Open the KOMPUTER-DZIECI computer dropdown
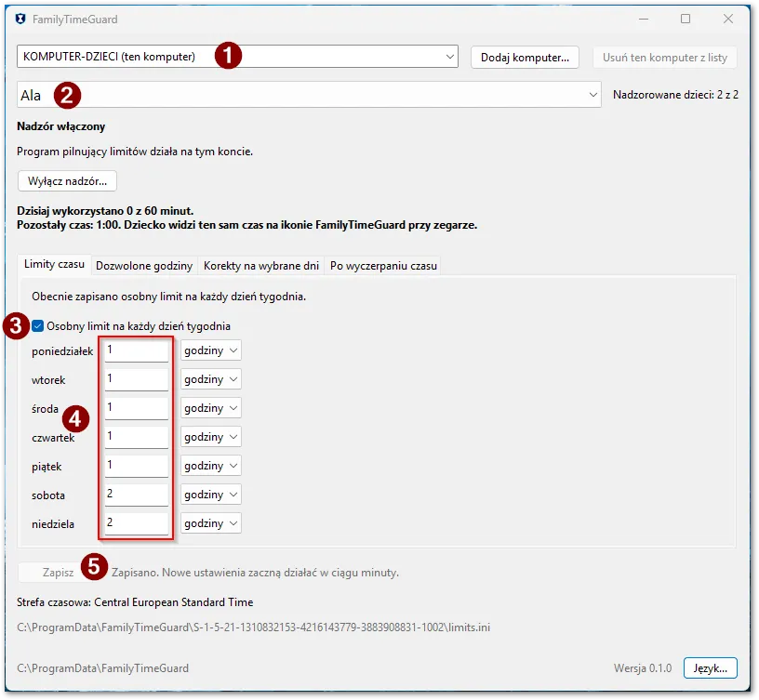The height and width of the screenshot is (700, 759). tap(237, 57)
